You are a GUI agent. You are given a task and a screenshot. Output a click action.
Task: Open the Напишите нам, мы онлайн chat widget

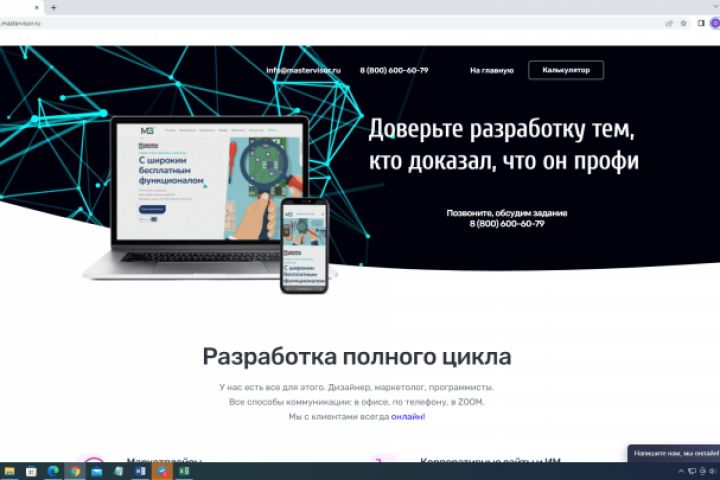coord(674,453)
